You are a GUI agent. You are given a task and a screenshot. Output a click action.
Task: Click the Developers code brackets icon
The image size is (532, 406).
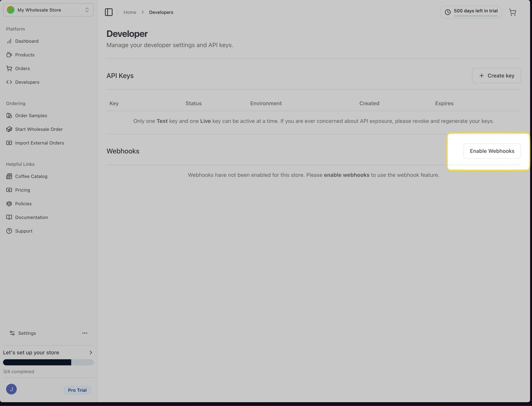[x=9, y=82]
